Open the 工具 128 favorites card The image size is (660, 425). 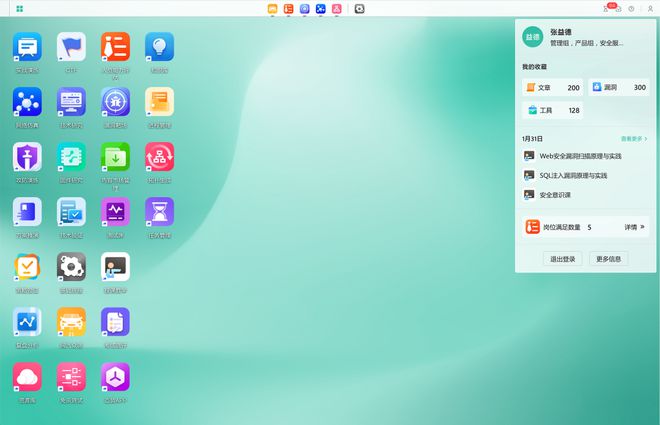coord(553,110)
